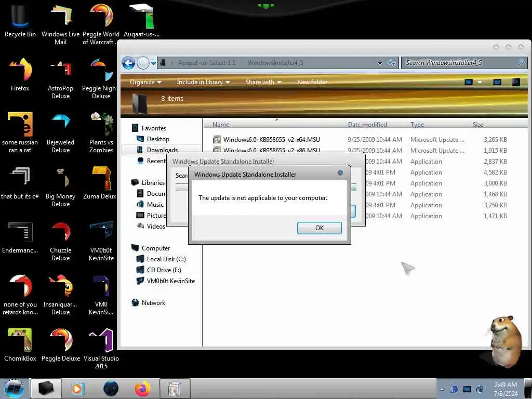Image resolution: width=532 pixels, height=399 pixels.
Task: Select the Peggle World of Warcraft desktop icon
Action: pyautogui.click(x=100, y=24)
